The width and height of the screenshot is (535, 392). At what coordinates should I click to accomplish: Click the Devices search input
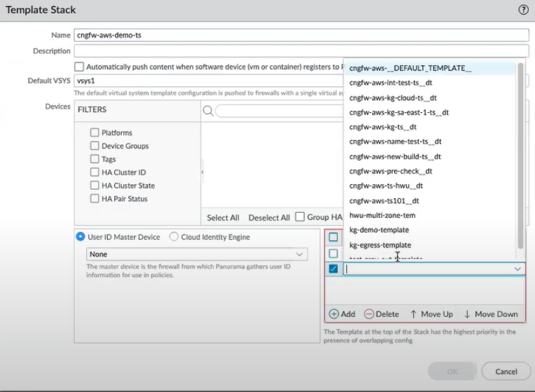[279, 111]
